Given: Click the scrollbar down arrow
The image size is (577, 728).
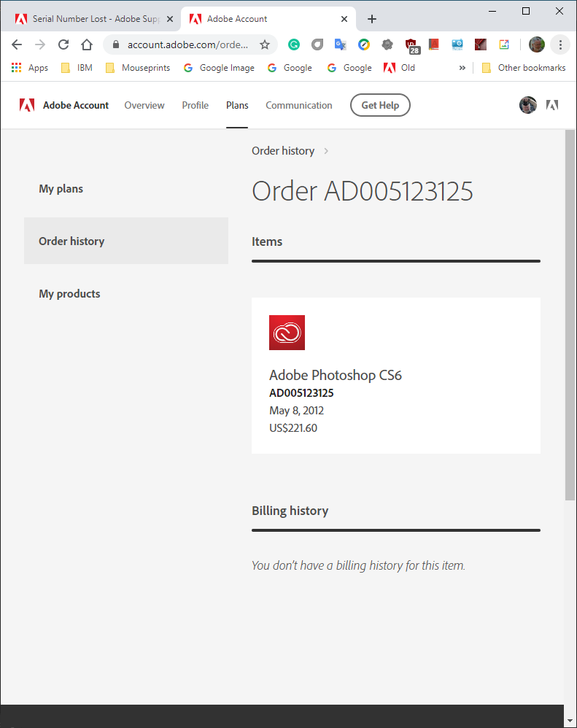Looking at the screenshot, I should [570, 721].
